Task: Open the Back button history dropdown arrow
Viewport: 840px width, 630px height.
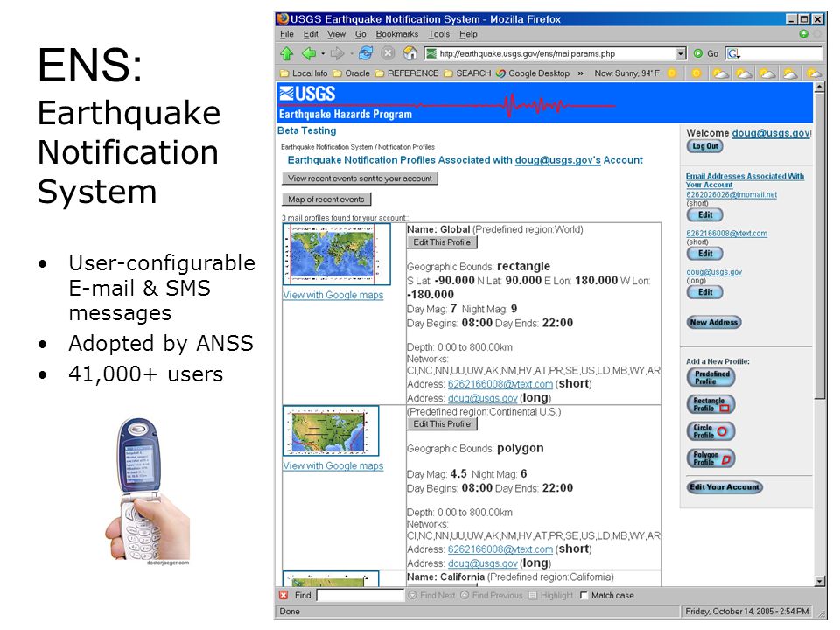Action: pyautogui.click(x=323, y=53)
